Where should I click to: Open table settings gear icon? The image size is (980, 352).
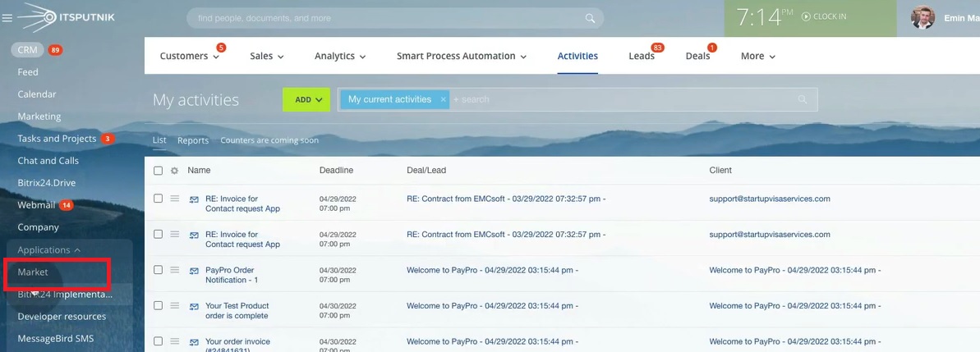(x=174, y=171)
